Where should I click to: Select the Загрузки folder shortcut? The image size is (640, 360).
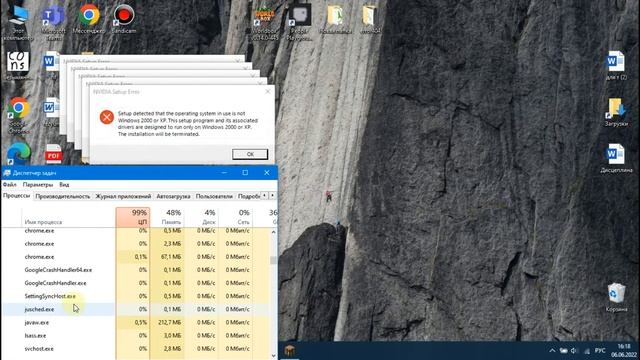pyautogui.click(x=616, y=112)
